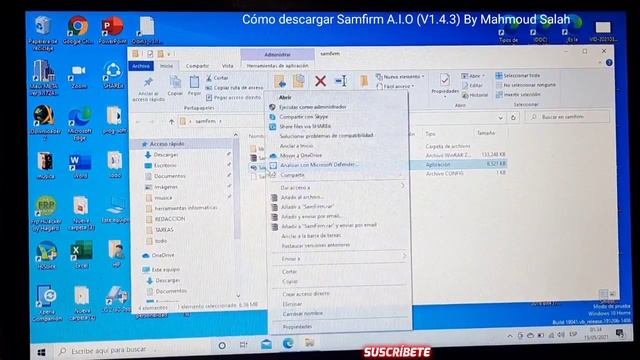The height and width of the screenshot is (360, 640).
Task: Open the Xperia Companion desktop shortcut
Action: coord(47,303)
